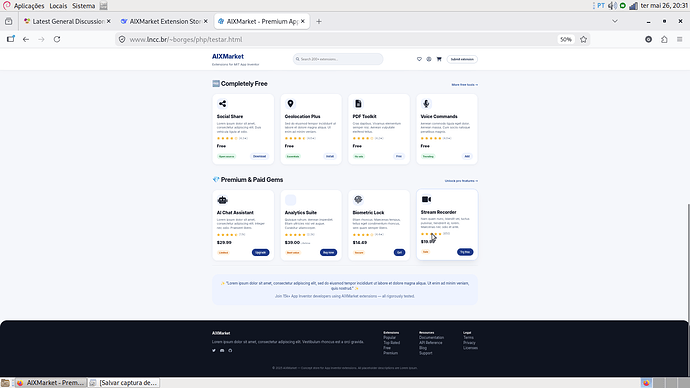Click the Free button on PDF Toolkit card
Image resolution: width=690 pixels, height=388 pixels.
tap(399, 156)
